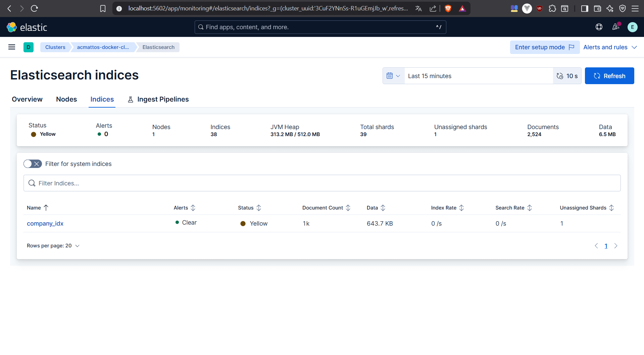Click the D space selector icon
The image size is (644, 355).
(x=29, y=47)
